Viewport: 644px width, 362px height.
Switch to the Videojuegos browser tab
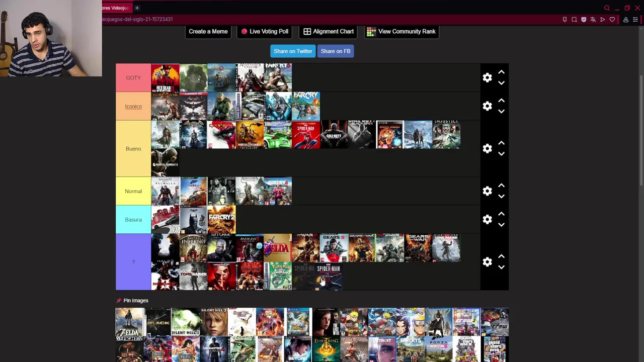[x=117, y=8]
